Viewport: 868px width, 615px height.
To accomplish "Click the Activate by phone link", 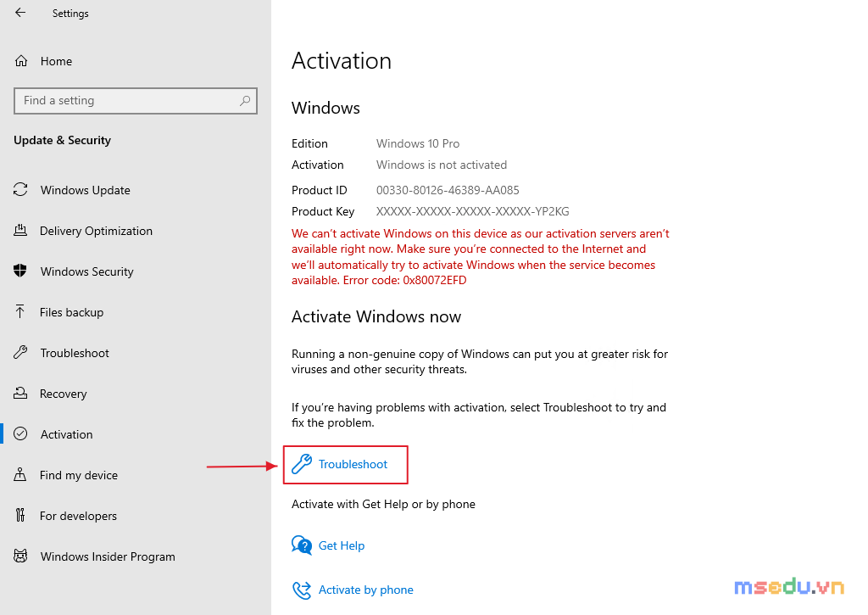I will [365, 590].
